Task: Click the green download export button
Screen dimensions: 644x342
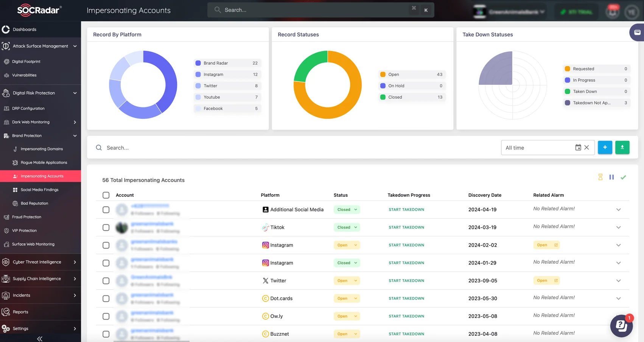Action: (x=622, y=148)
